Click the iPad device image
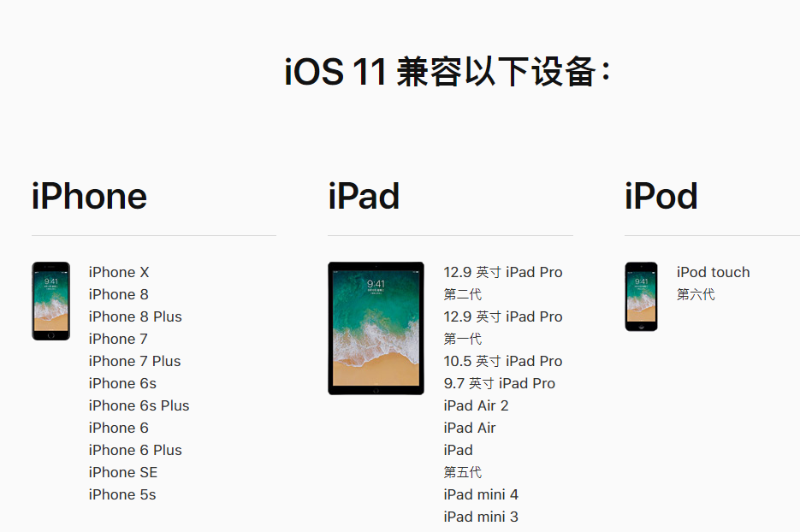 click(x=376, y=328)
